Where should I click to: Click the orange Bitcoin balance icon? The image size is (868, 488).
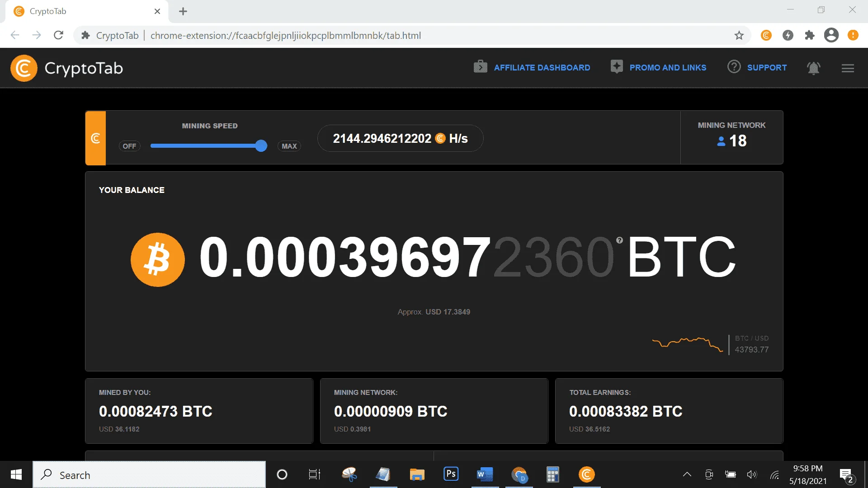[157, 259]
